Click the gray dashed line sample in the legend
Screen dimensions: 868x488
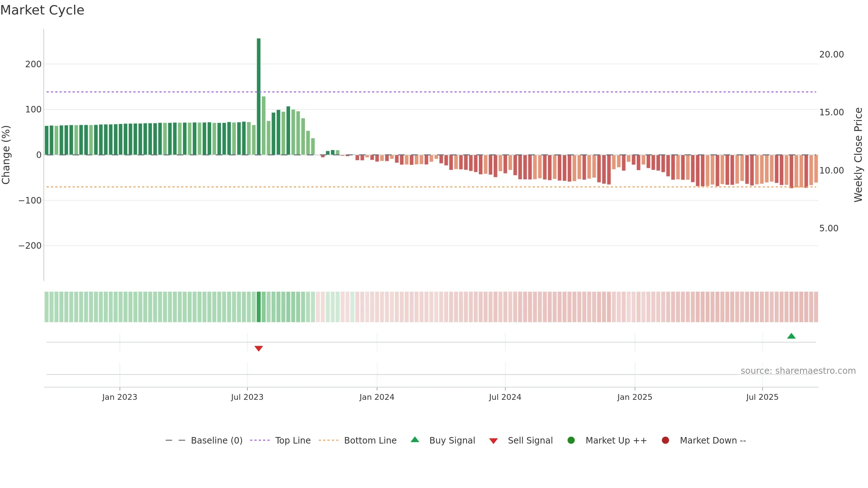175,440
